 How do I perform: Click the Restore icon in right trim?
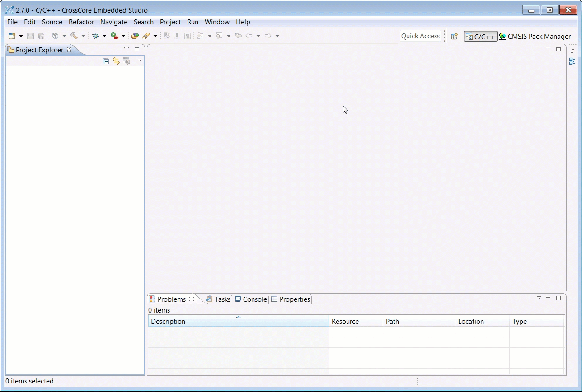pos(573,51)
